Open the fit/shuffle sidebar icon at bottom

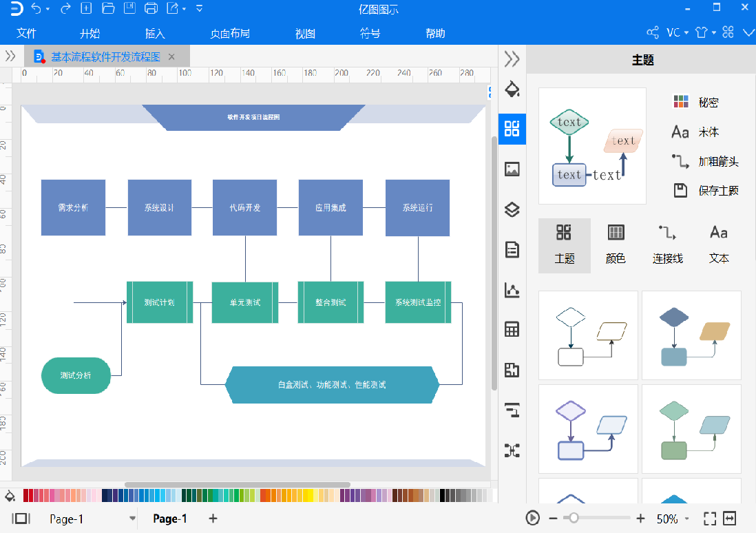point(512,450)
